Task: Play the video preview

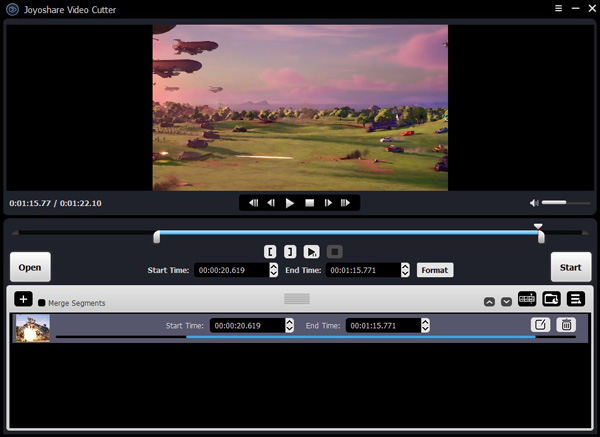Action: pyautogui.click(x=290, y=203)
